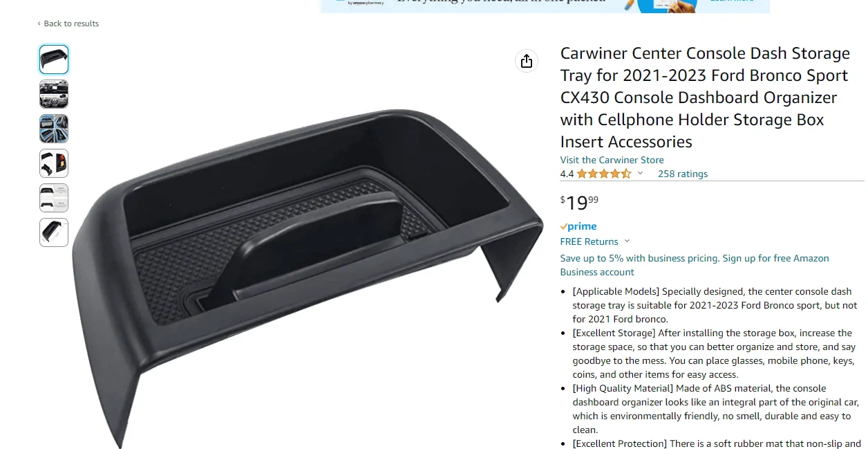Expand the rating breakdown chevron beside stars
Image resolution: width=868 pixels, height=449 pixels.
click(x=640, y=174)
